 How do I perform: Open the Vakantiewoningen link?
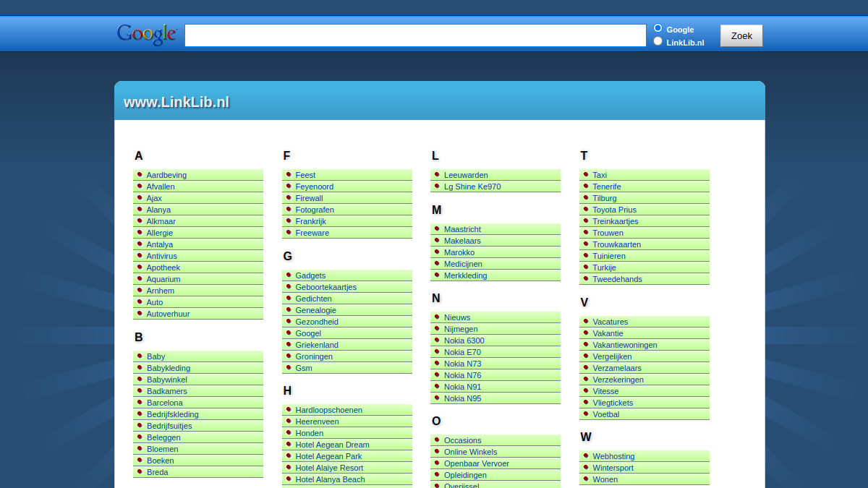click(625, 345)
